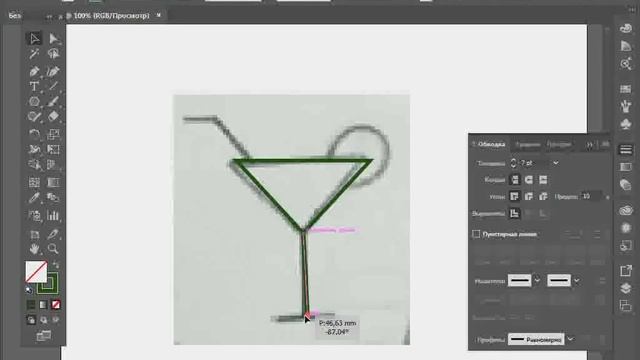The height and width of the screenshot is (360, 640).
Task: Choose Bevel Join corner
Action: (x=543, y=196)
